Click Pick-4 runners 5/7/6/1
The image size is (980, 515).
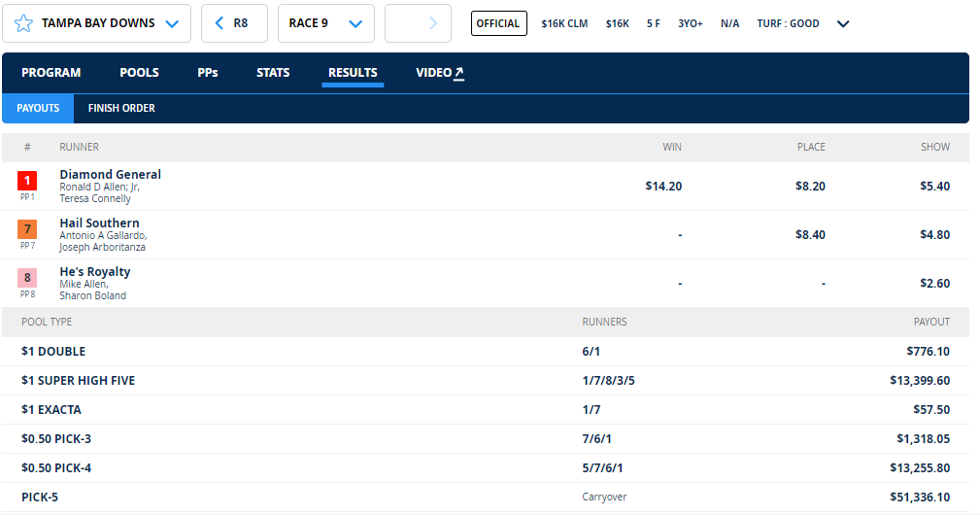point(602,468)
